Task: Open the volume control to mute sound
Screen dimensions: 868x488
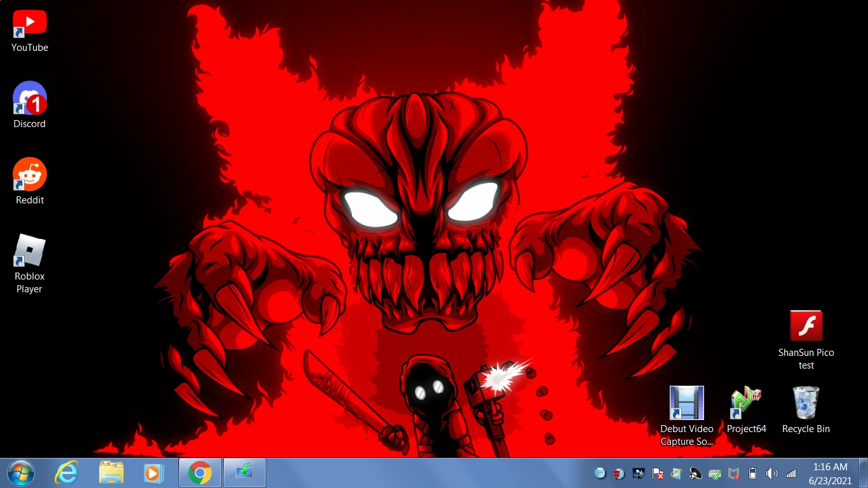Action: [x=771, y=474]
